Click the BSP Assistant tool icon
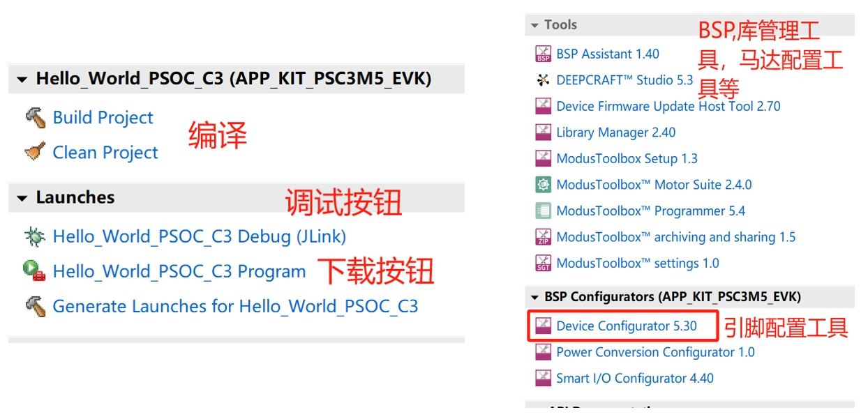868x419 pixels. [x=543, y=54]
